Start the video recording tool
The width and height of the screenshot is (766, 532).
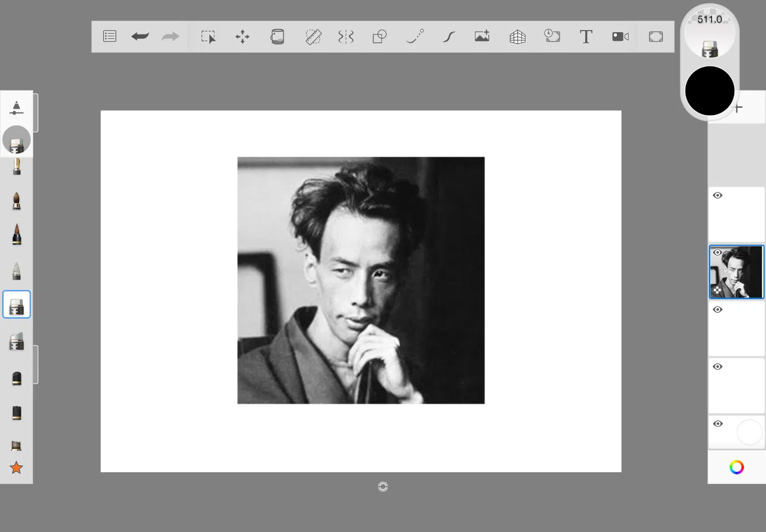pyautogui.click(x=620, y=36)
